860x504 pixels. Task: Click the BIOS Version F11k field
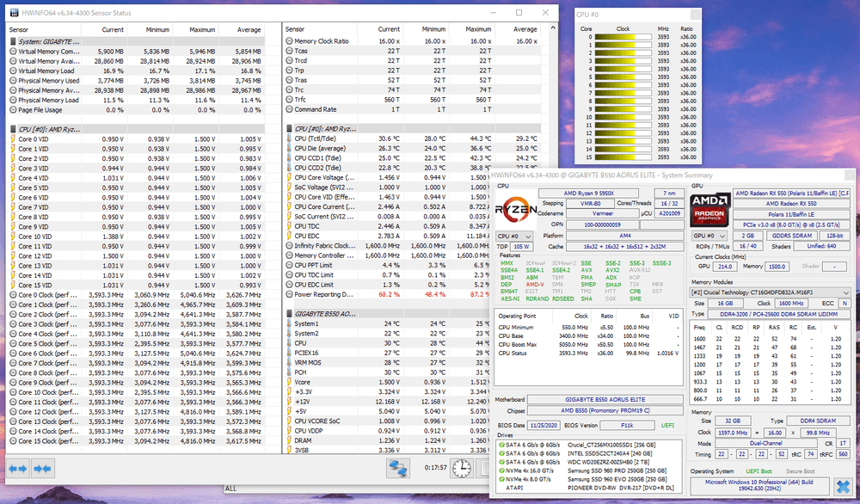627,426
